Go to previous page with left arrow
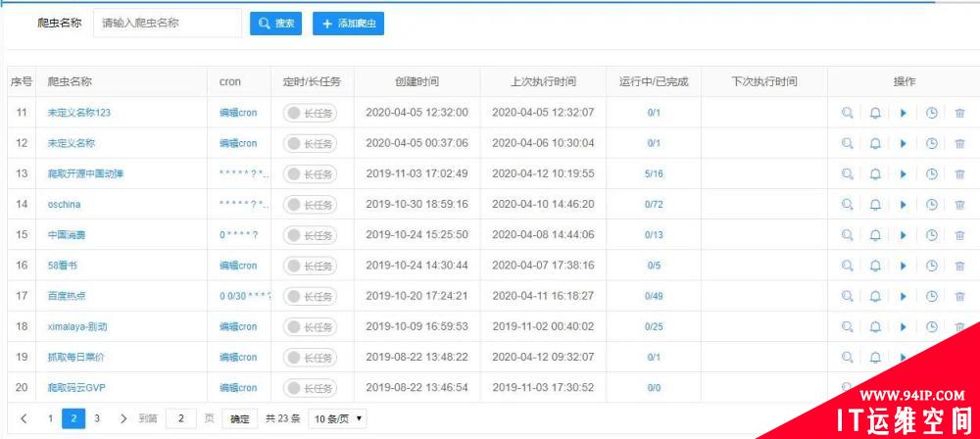The height and width of the screenshot is (439, 980). point(24,419)
